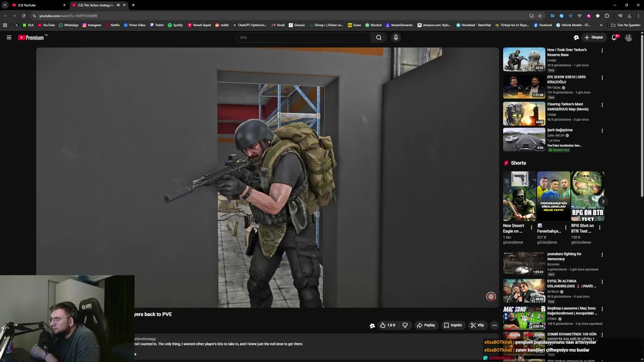This screenshot has height=362, width=644.
Task: Open the reddit bookmark
Action: tap(222, 25)
